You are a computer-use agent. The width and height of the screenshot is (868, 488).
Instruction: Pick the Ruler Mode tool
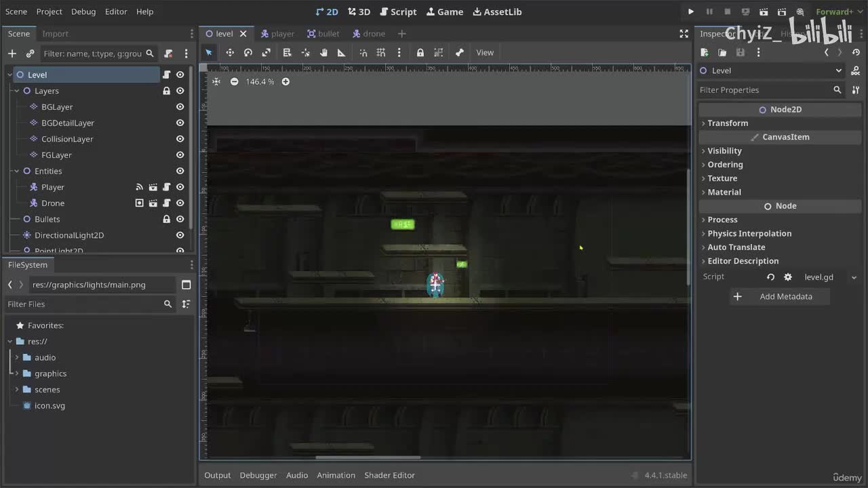point(341,52)
